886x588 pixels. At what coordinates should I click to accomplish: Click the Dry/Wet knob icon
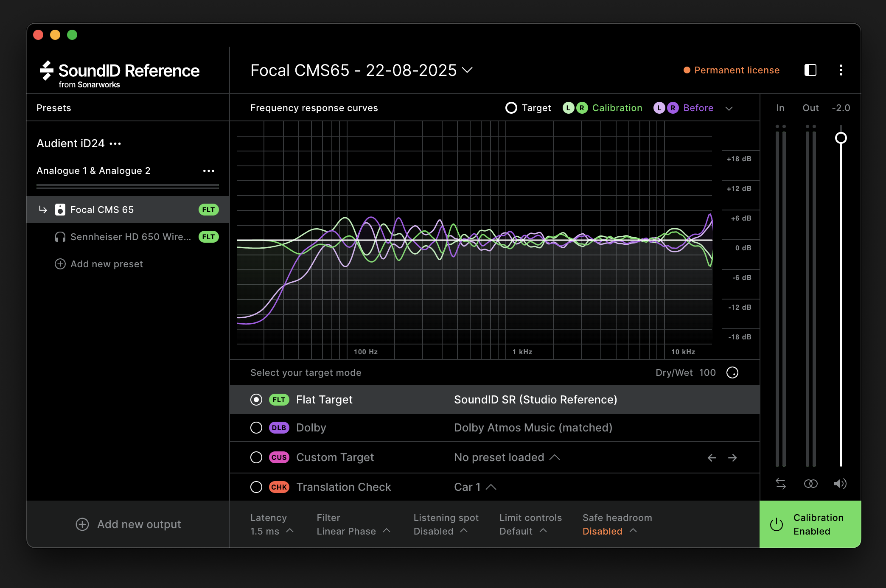(x=732, y=372)
